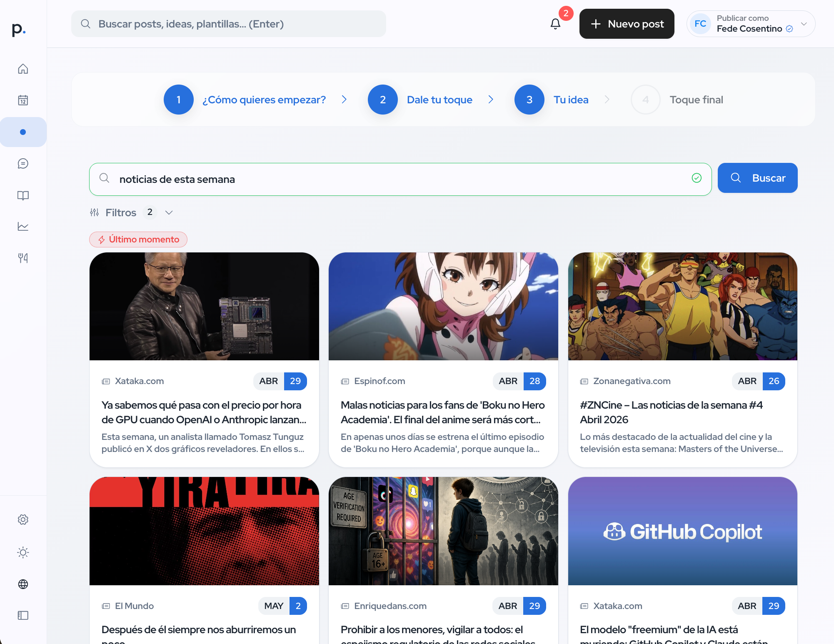This screenshot has height=644, width=834.
Task: Click the 'ABR 28' date badge
Action: tap(519, 381)
